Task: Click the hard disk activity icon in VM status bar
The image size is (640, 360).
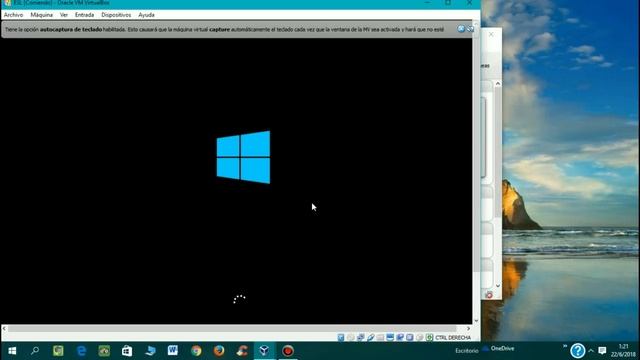Action: 341,338
